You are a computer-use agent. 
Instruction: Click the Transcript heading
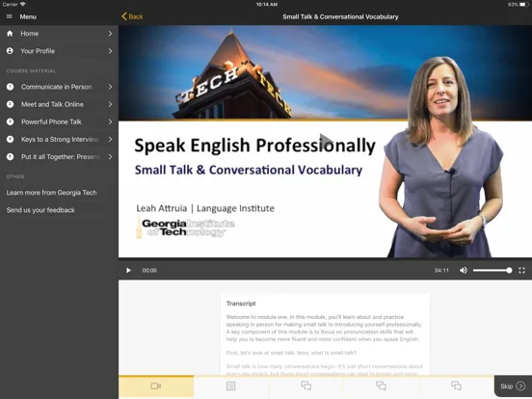coord(241,304)
